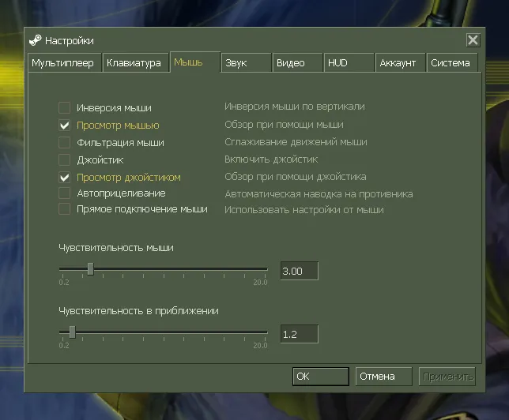Switch to the Мультиплеер tab

[64, 62]
